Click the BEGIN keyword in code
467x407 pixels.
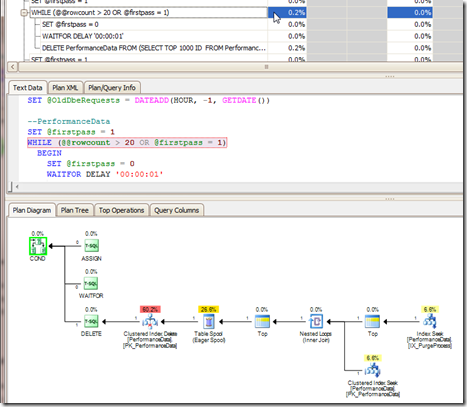[49, 153]
